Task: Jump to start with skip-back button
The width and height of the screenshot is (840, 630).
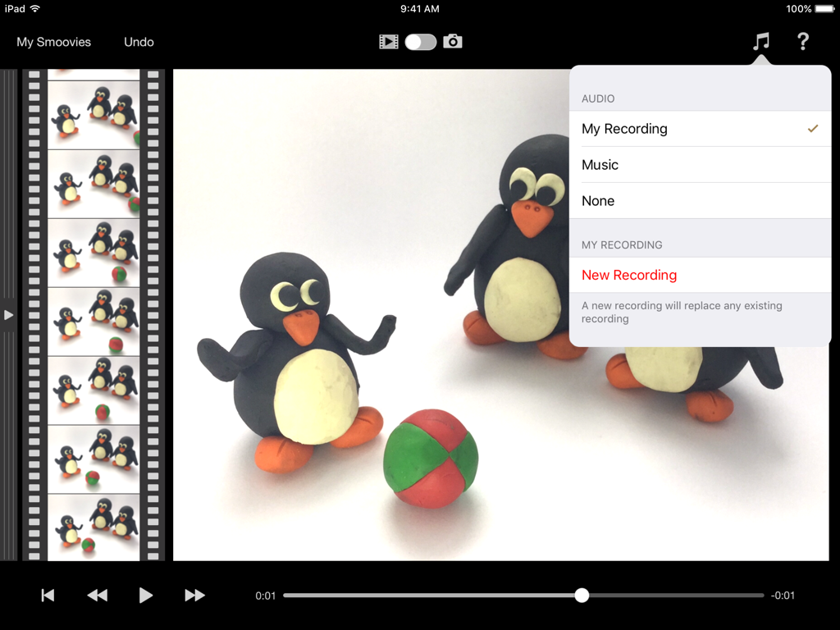Action: pos(48,595)
